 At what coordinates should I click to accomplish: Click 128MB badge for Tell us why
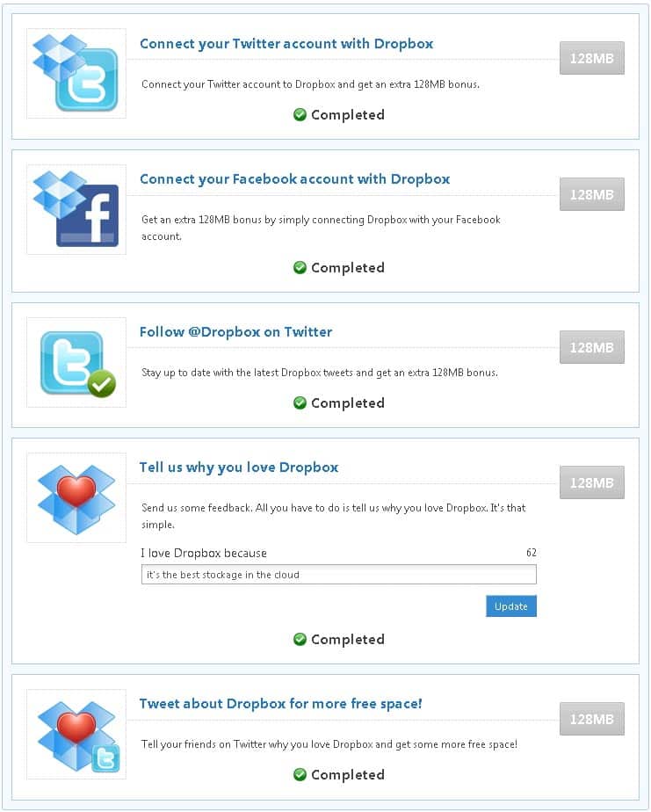tap(592, 482)
